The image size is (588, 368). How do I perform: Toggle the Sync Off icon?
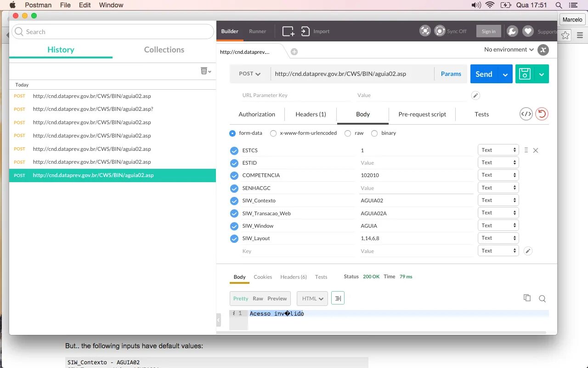tap(440, 31)
